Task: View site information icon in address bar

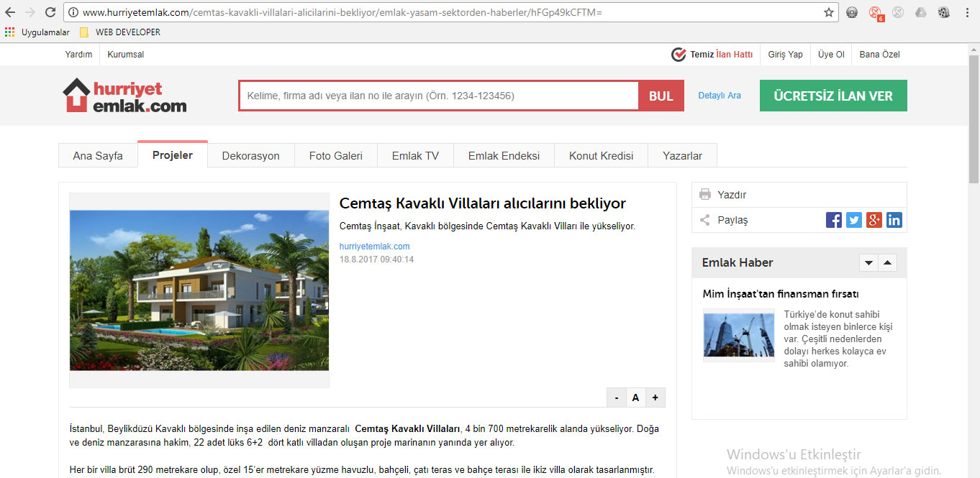Action: [x=74, y=12]
